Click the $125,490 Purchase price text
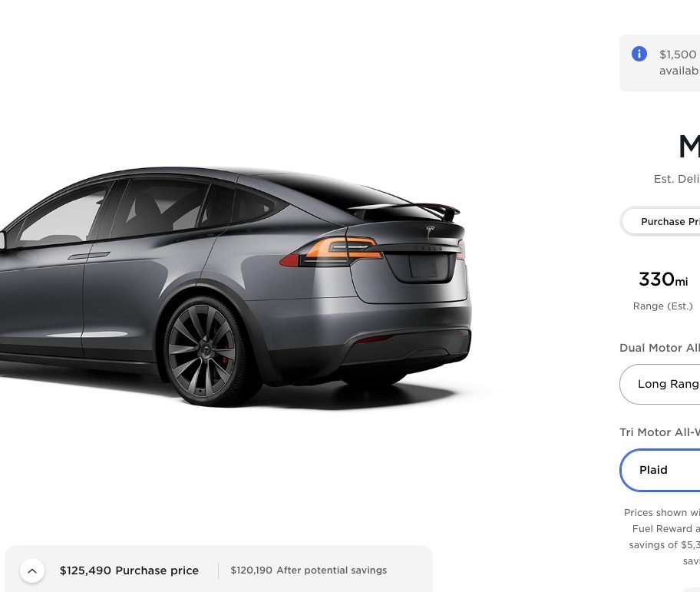The width and height of the screenshot is (700, 592). point(130,571)
